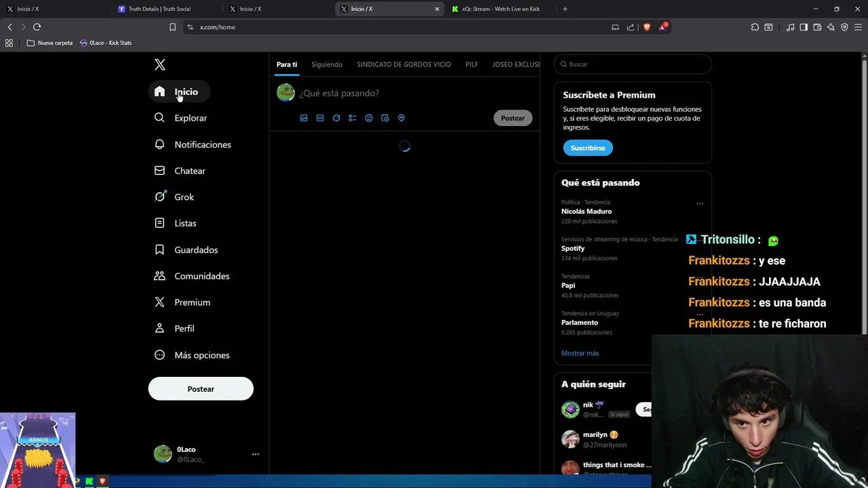The image size is (868, 488).
Task: Switch to xQc Stream Kick browser tab
Action: click(x=500, y=9)
